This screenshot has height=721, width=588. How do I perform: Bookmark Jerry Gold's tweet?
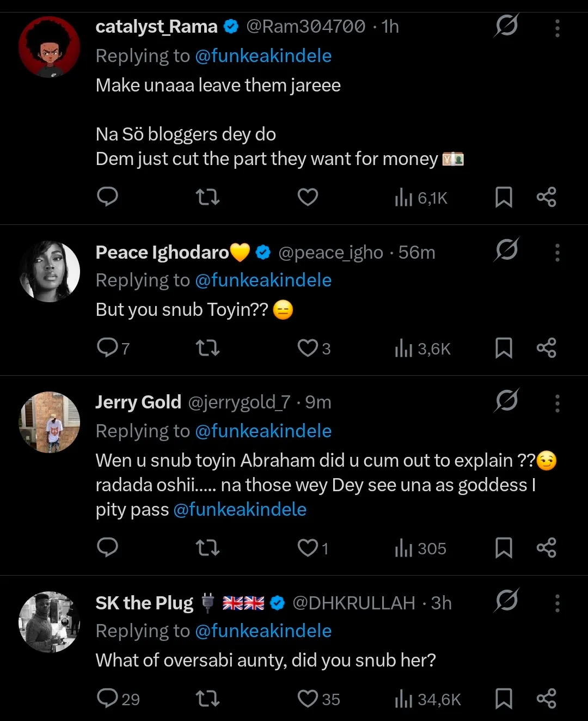(x=504, y=547)
